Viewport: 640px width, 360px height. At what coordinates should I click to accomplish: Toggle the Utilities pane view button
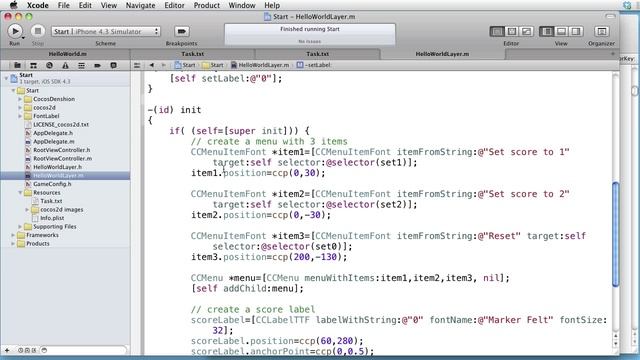(576, 31)
